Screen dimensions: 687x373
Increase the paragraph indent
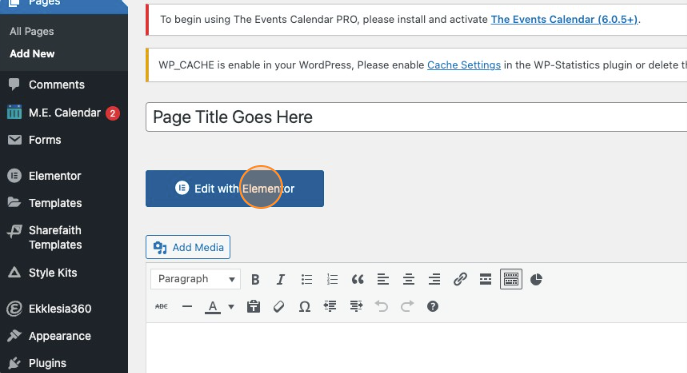click(356, 306)
